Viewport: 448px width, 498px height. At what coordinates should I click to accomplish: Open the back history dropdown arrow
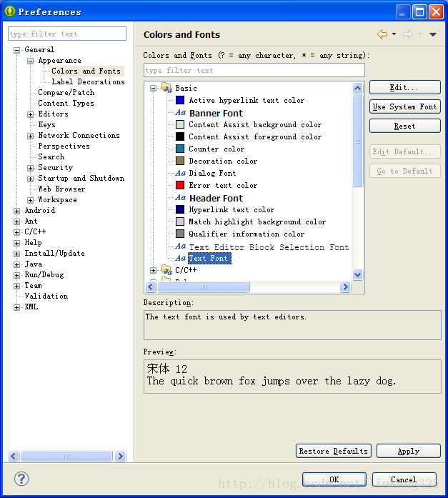394,34
